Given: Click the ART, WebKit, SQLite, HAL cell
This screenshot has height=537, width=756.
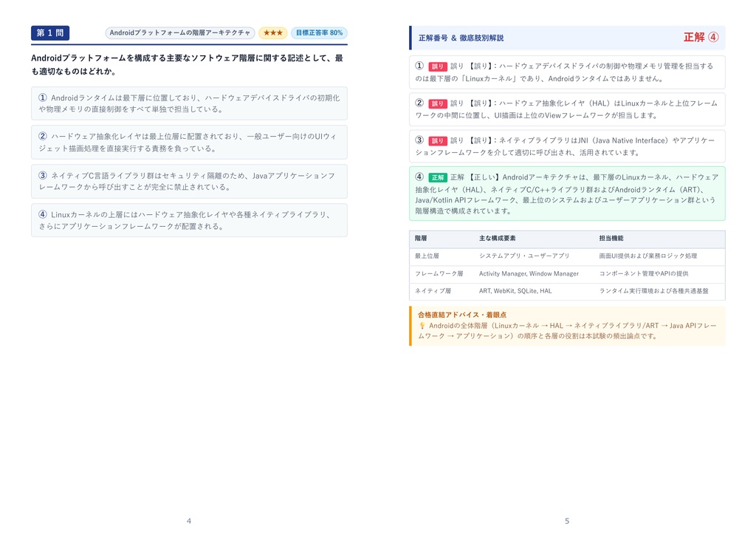Looking at the screenshot, I should (515, 291).
